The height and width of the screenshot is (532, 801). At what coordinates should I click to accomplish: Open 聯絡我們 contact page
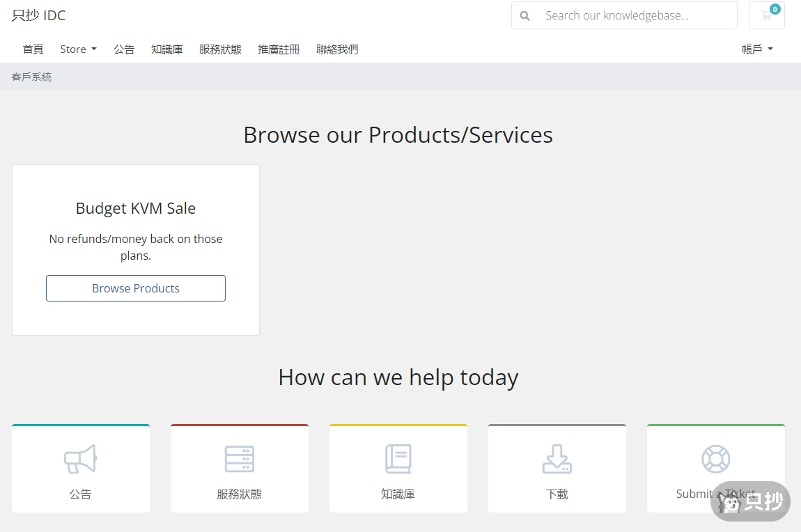tap(337, 49)
